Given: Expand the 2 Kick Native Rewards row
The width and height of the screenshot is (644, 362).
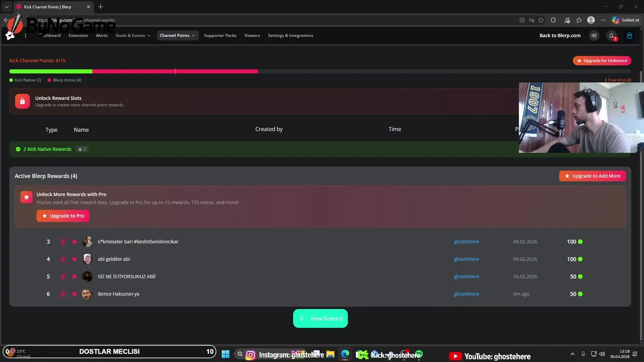Looking at the screenshot, I should 320,149.
